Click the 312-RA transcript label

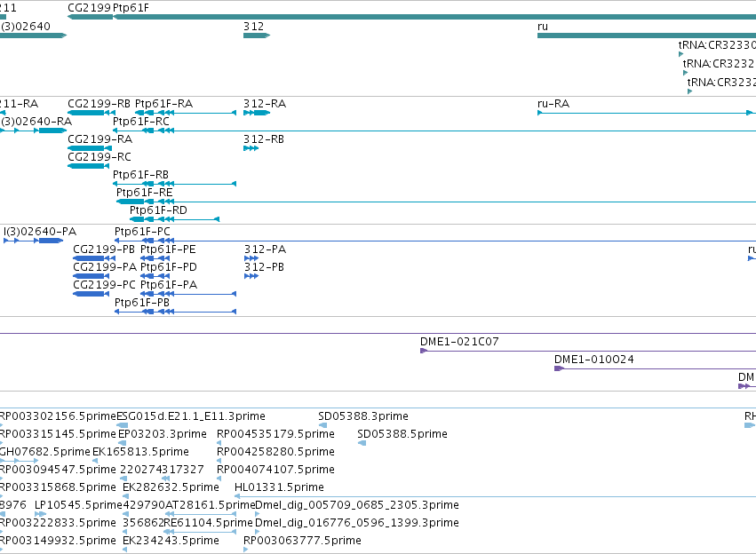click(265, 104)
